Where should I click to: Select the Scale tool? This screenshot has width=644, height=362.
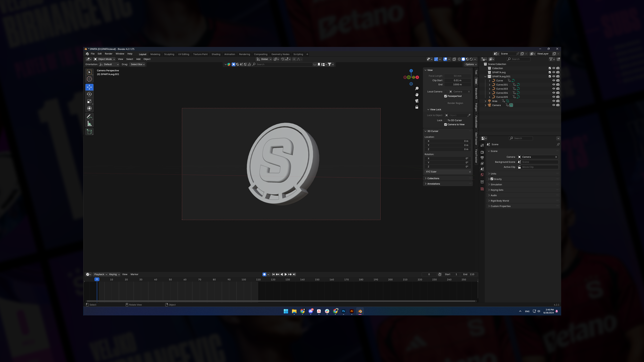click(x=89, y=101)
